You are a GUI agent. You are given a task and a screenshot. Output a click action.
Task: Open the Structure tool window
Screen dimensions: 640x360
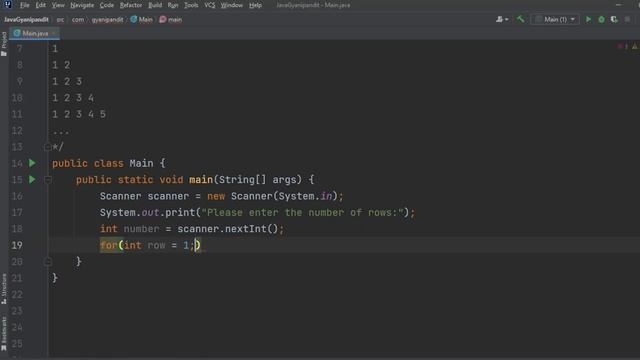coord(4,289)
